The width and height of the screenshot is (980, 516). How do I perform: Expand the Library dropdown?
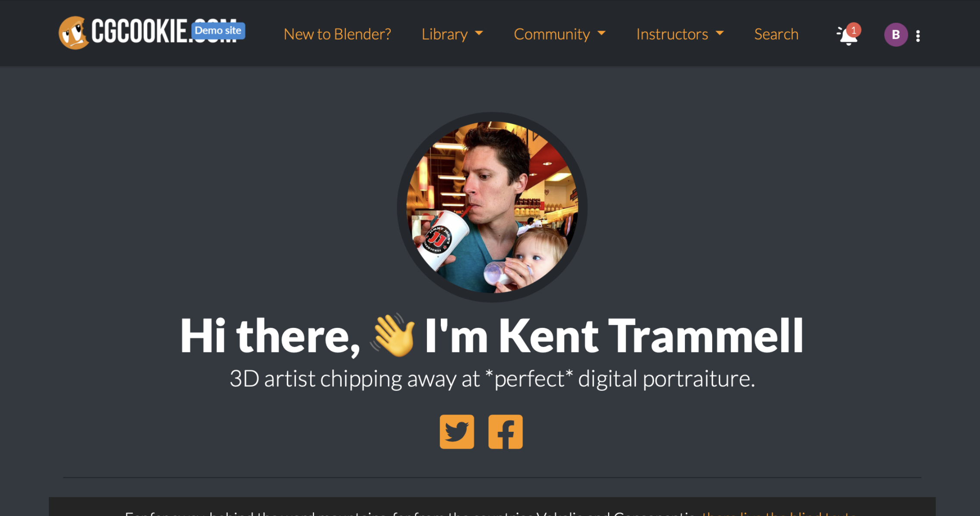tap(452, 34)
